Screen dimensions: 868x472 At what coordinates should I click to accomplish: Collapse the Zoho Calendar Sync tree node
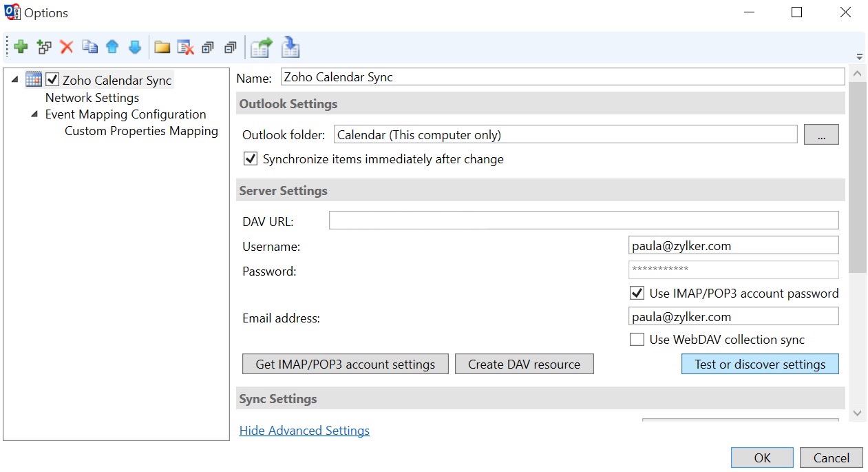[15, 80]
